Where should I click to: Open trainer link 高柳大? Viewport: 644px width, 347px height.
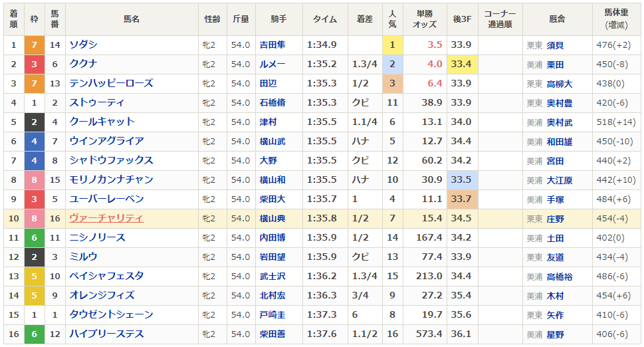point(560,84)
